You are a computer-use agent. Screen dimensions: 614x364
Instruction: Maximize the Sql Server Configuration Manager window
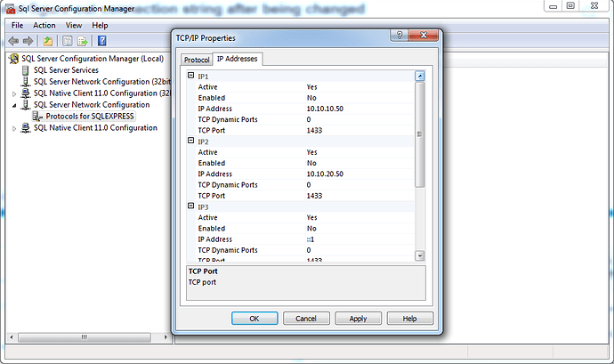tap(570, 6)
